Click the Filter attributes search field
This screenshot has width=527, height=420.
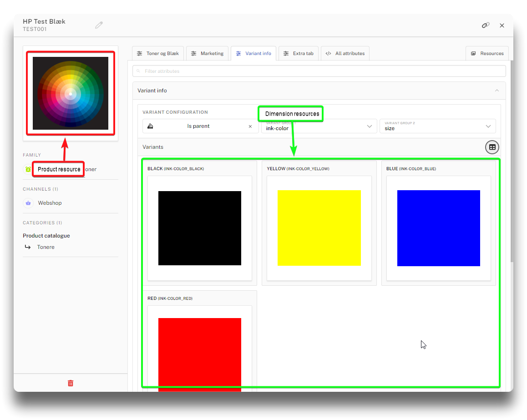click(319, 71)
